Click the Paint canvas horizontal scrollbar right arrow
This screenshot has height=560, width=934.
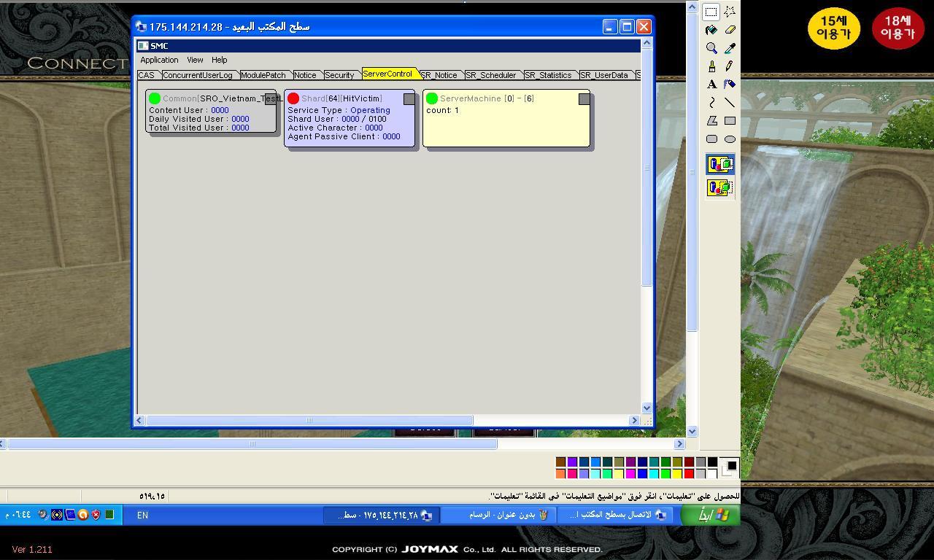tap(679, 443)
